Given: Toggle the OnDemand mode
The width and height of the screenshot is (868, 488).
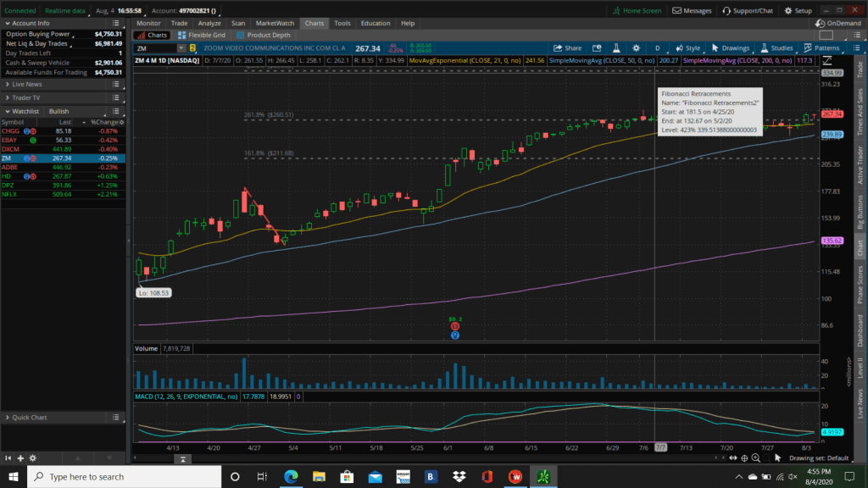Looking at the screenshot, I should [x=837, y=23].
